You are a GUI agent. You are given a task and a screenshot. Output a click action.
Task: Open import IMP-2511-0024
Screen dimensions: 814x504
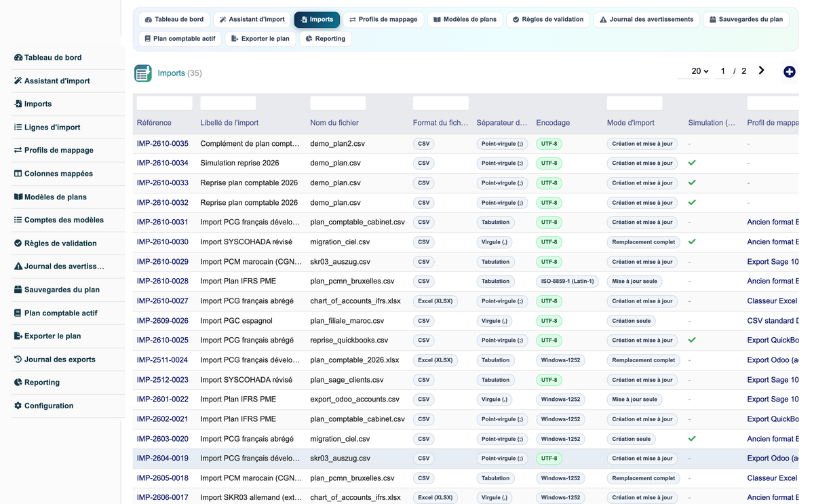tap(163, 360)
